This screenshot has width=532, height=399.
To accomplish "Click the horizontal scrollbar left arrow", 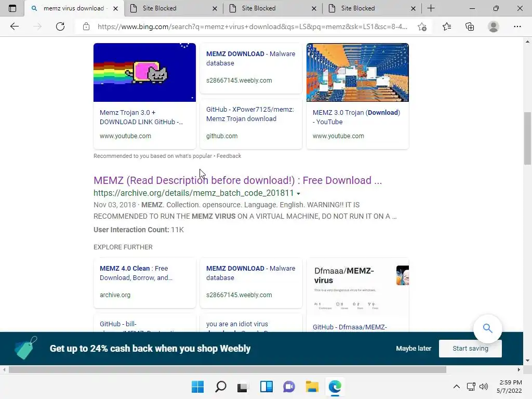I will [4, 369].
